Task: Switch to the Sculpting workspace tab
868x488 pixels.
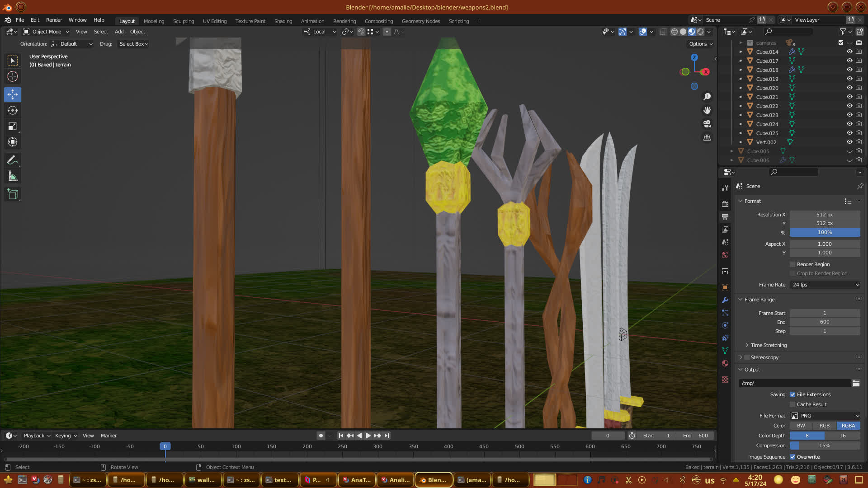Action: 183,21
